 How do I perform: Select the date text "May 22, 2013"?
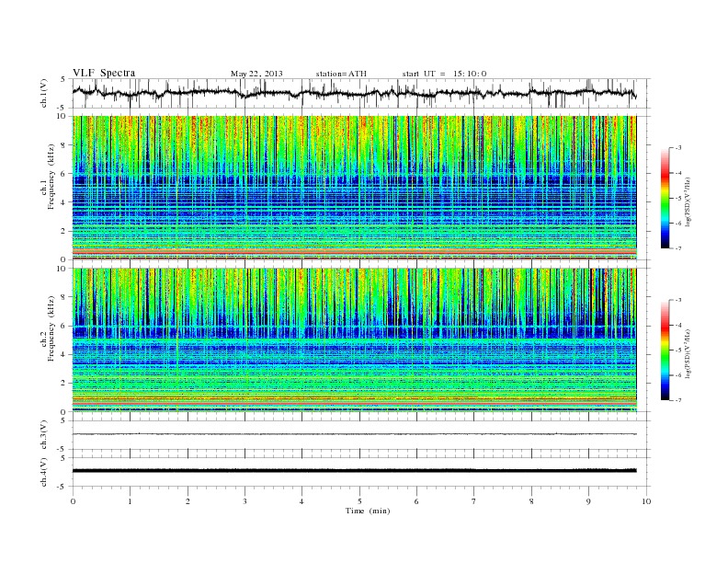coord(256,74)
